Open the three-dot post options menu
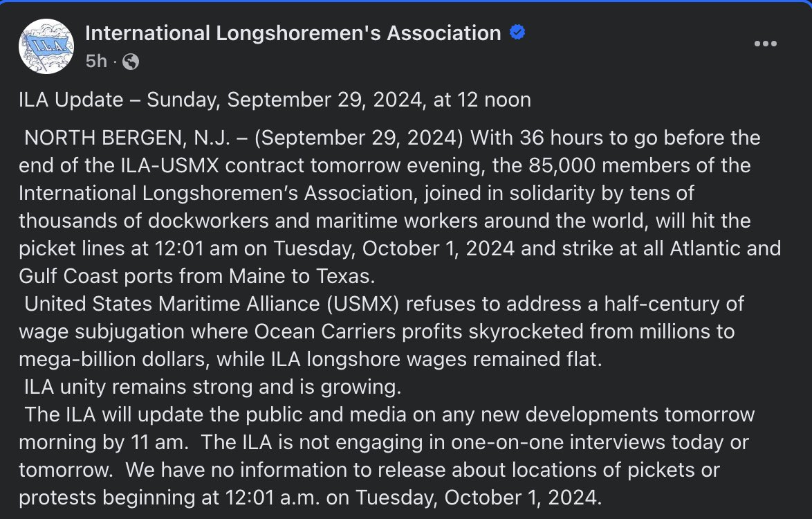Image resolution: width=812 pixels, height=519 pixels. pos(766,44)
